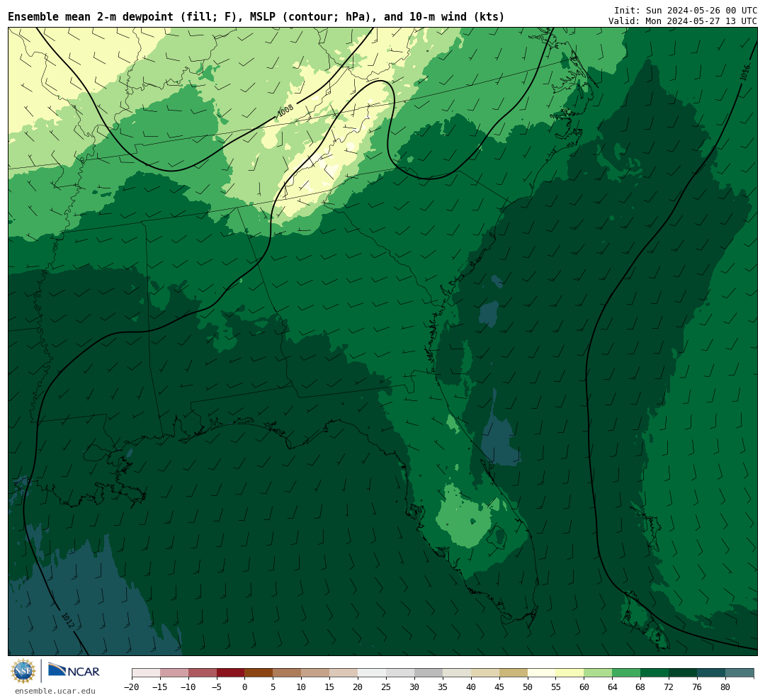Click the Init: Sun 2024-05-26 00 UTC text
Screen dimensions: 765x700
(x=686, y=10)
